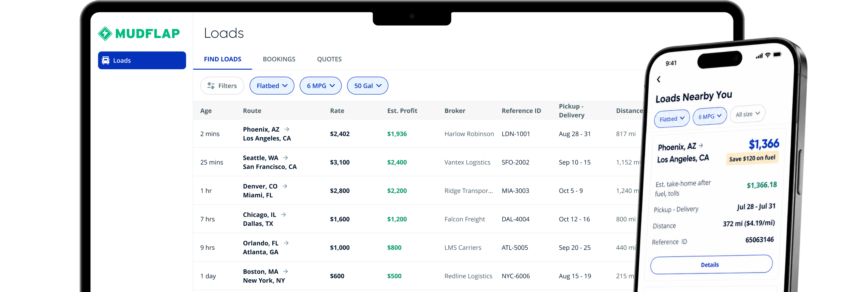Click the New York, NY destination text
868x292 pixels.
tap(264, 280)
